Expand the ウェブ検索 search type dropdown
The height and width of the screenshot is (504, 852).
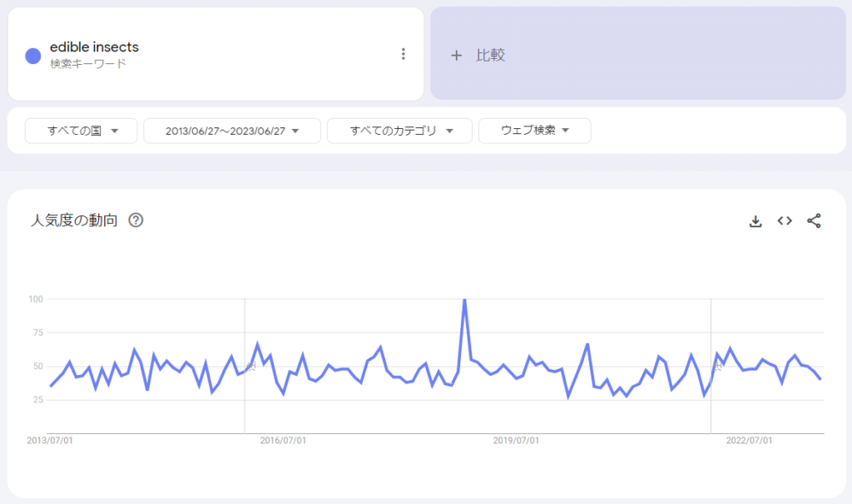534,131
